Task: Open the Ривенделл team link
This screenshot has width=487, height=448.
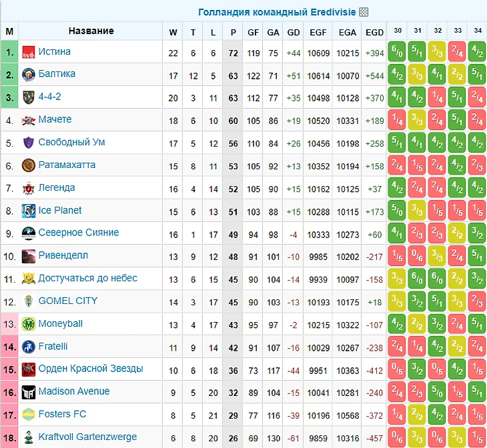Action: point(63,256)
